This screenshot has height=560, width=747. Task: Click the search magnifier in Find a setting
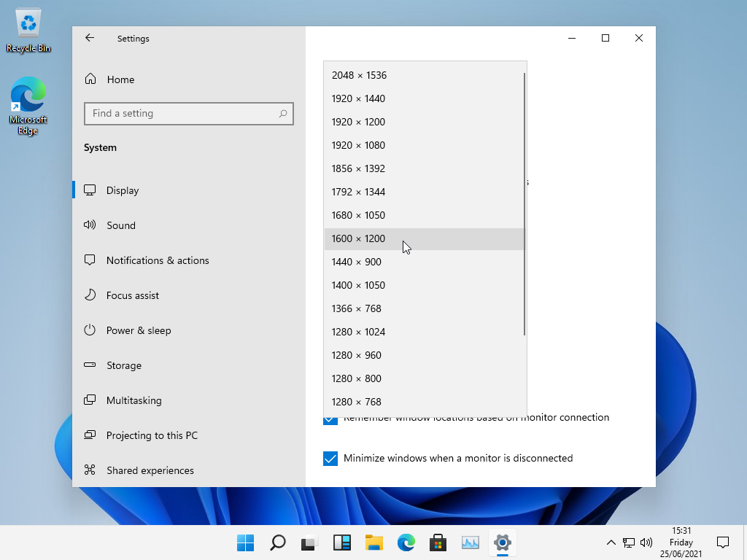pyautogui.click(x=283, y=114)
